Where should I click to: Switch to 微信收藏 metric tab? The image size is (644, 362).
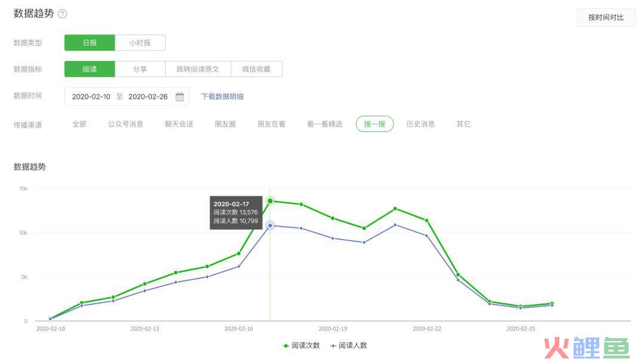coord(256,69)
